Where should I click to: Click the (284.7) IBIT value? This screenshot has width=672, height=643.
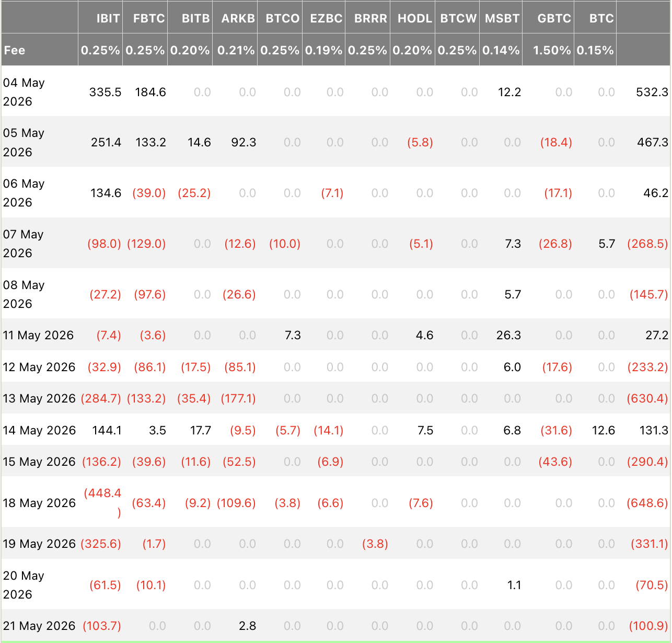(x=101, y=398)
